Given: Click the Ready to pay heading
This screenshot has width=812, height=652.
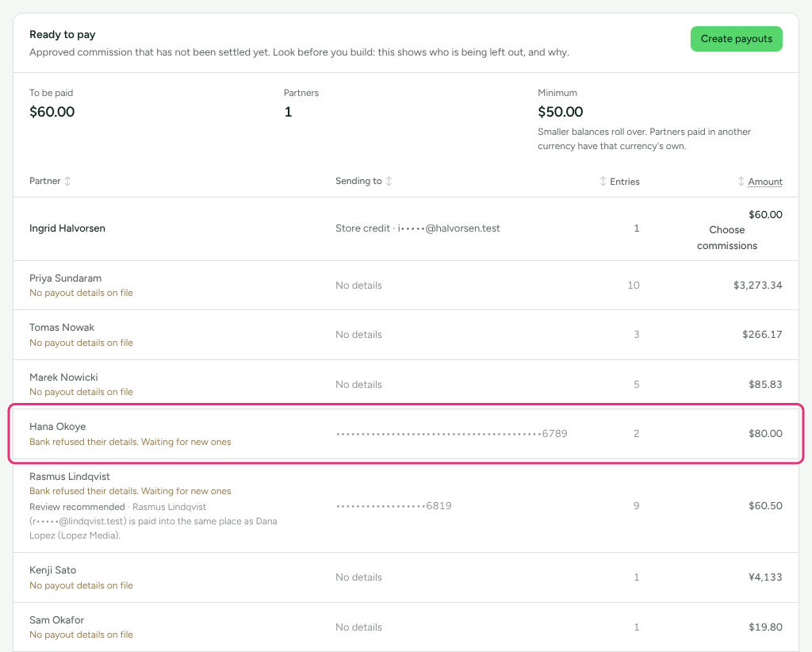Looking at the screenshot, I should click(x=62, y=35).
